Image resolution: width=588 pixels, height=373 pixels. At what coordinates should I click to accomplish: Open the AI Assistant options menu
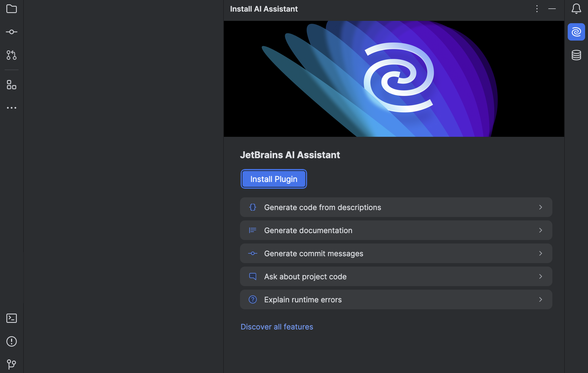pos(537,9)
